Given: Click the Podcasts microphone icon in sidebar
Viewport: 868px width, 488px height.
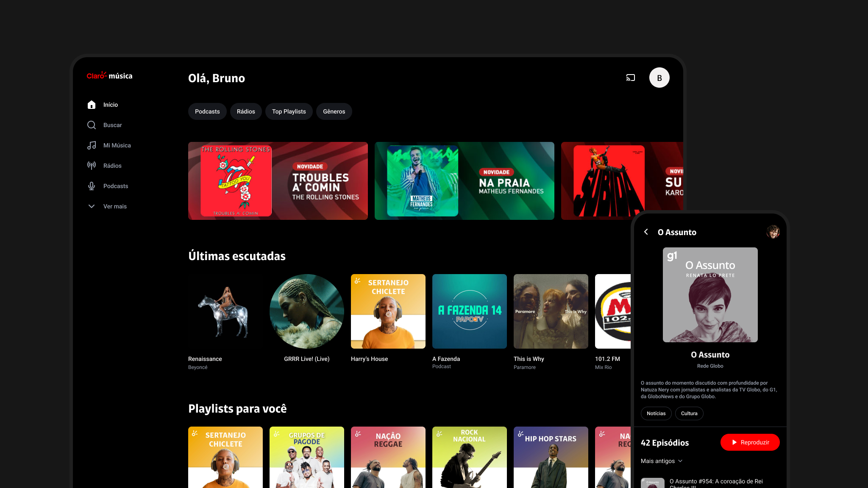Looking at the screenshot, I should tap(92, 186).
